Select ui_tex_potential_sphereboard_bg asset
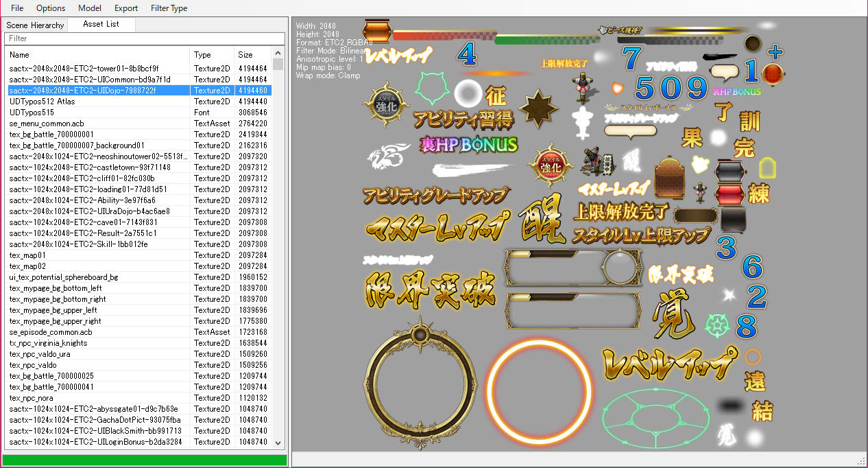868x468 pixels. click(x=139, y=277)
